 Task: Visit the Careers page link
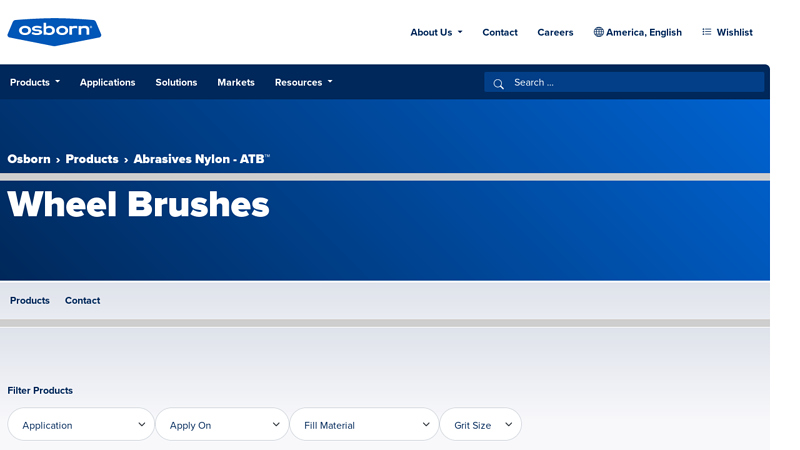click(555, 32)
